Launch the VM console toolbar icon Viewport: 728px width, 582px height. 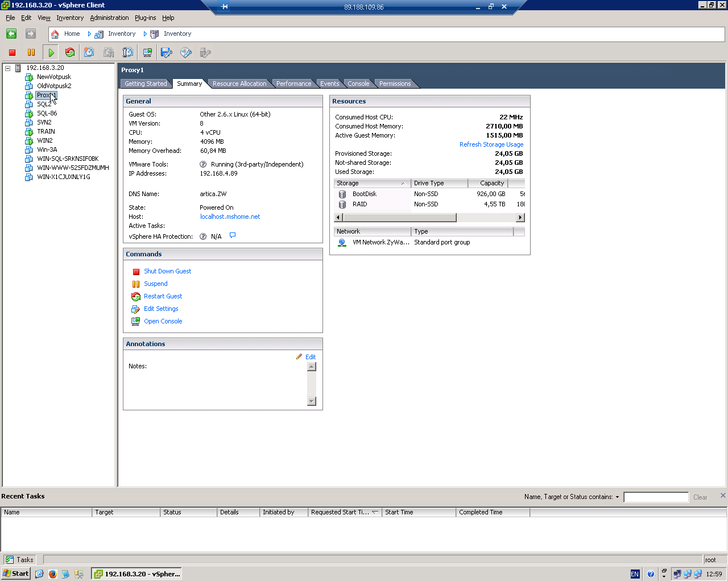coord(147,53)
